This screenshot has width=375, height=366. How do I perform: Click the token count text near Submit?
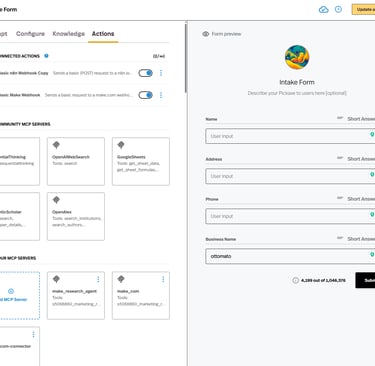coord(323,280)
